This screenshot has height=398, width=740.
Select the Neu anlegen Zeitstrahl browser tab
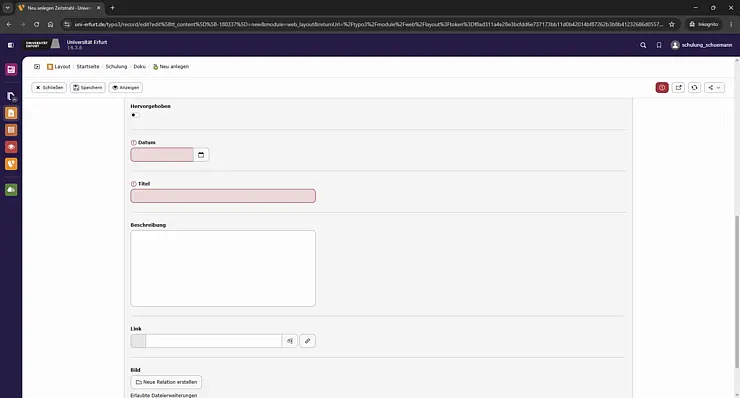coord(60,8)
